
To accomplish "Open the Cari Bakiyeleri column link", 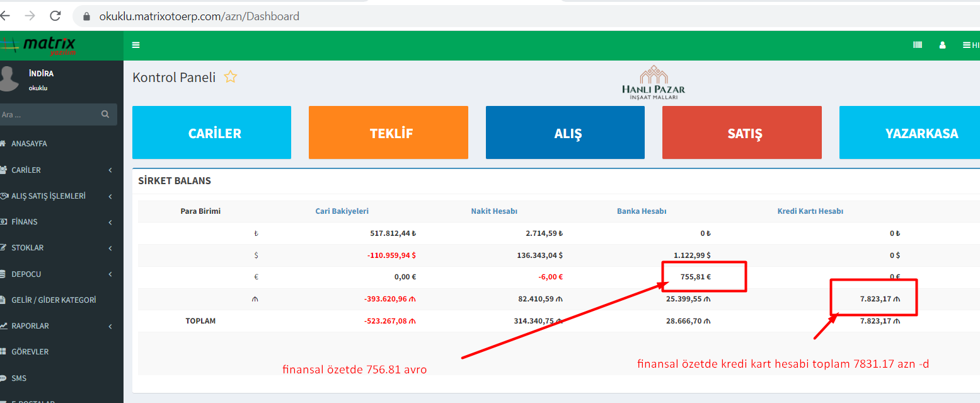I will pyautogui.click(x=342, y=211).
